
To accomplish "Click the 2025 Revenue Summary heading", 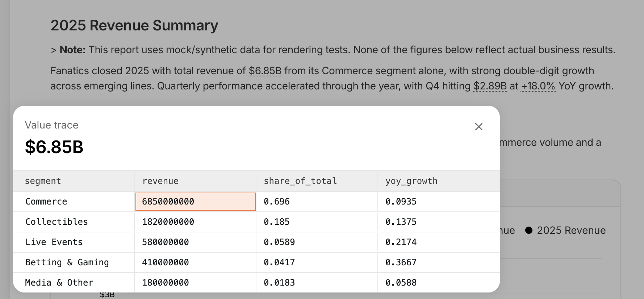I will (134, 26).
